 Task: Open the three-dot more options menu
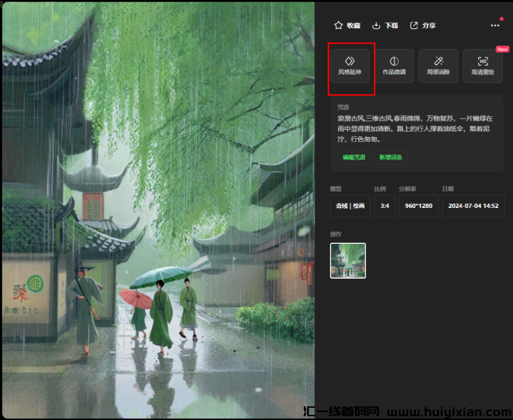[x=495, y=25]
